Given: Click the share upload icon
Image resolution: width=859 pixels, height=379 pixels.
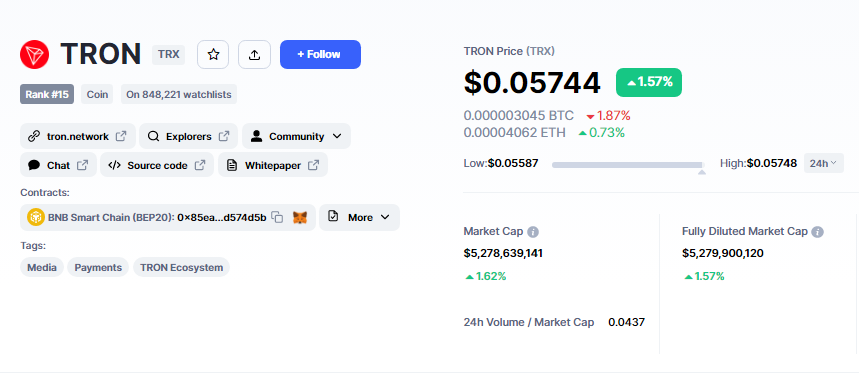Looking at the screenshot, I should pyautogui.click(x=254, y=54).
